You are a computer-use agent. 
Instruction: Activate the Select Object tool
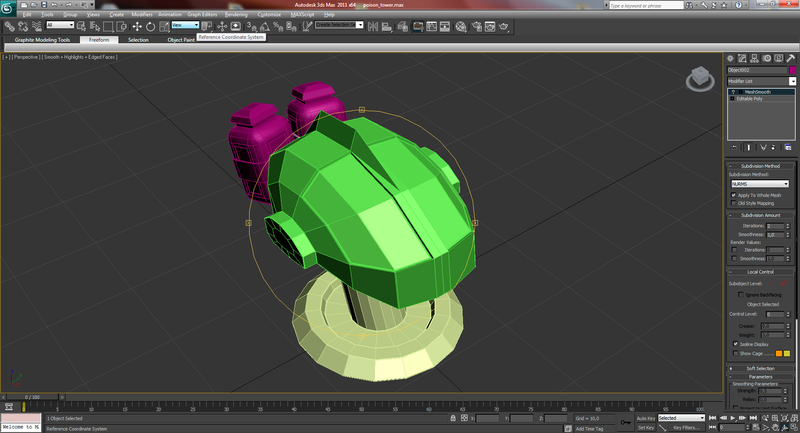[81, 27]
